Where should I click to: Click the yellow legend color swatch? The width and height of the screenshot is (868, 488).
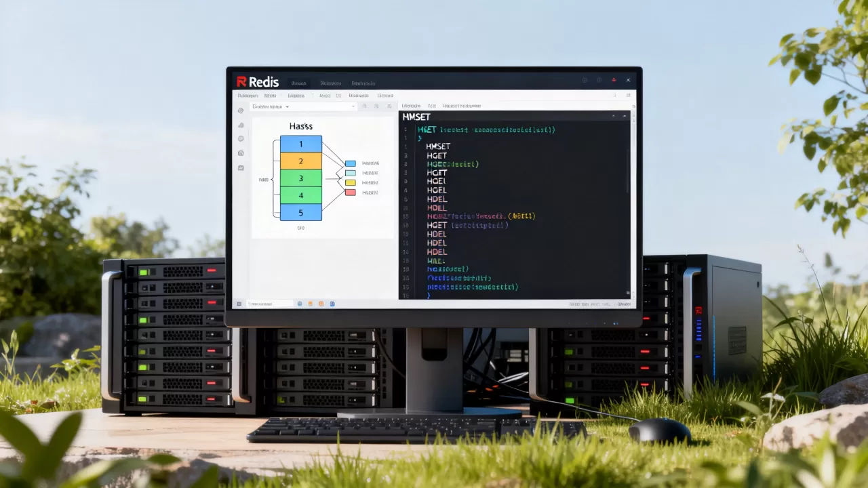click(351, 183)
